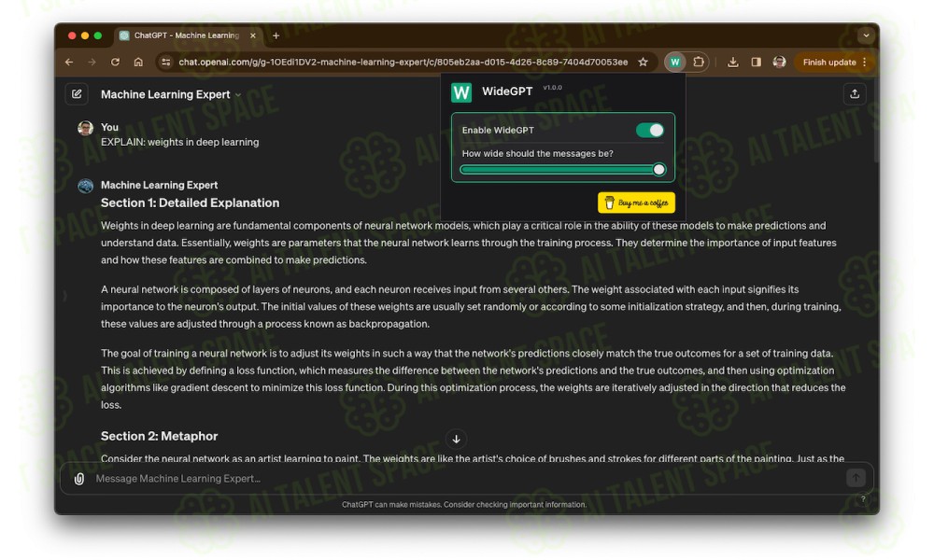
Task: Click the user's avatar beside You
Action: 85,128
